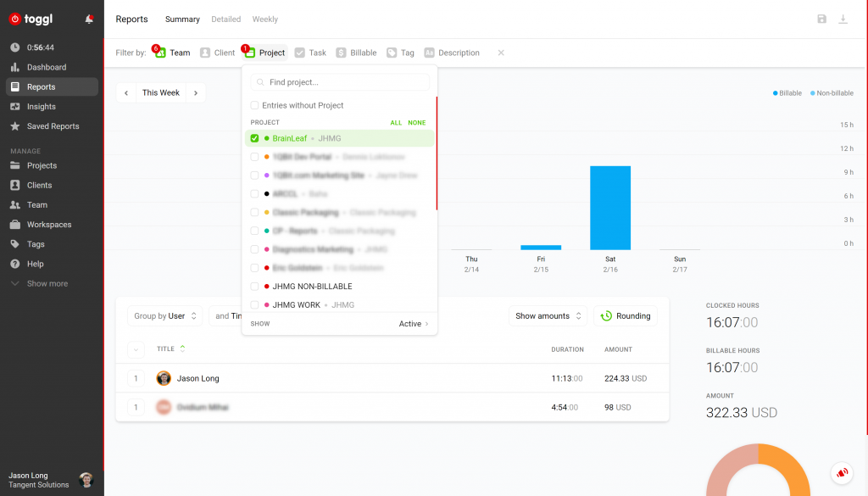This screenshot has width=868, height=496.
Task: Expand the Jason Long row
Action: [136, 379]
